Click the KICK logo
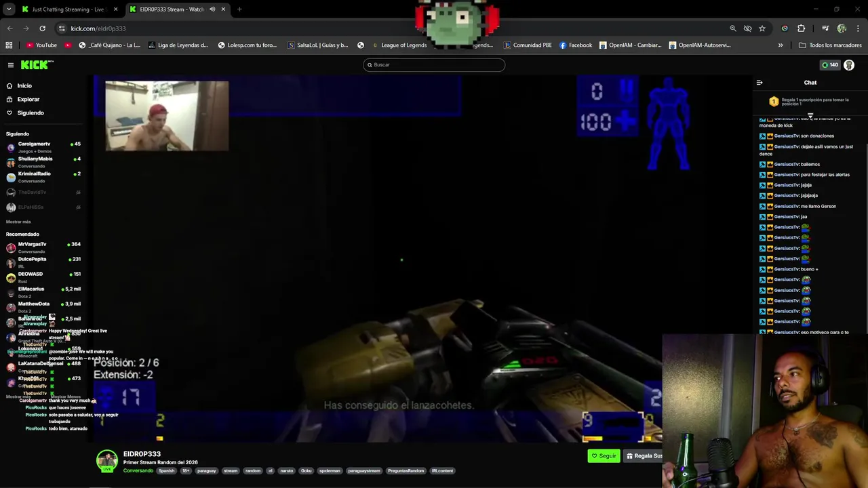Image resolution: width=868 pixels, height=488 pixels. click(x=36, y=65)
